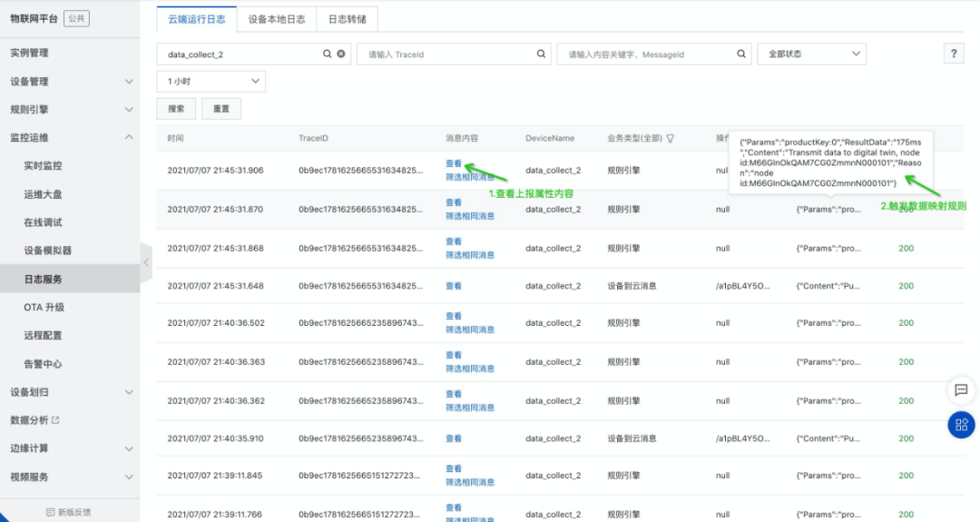980x522 pixels.
Task: Click the 时间 column header
Action: (176, 138)
